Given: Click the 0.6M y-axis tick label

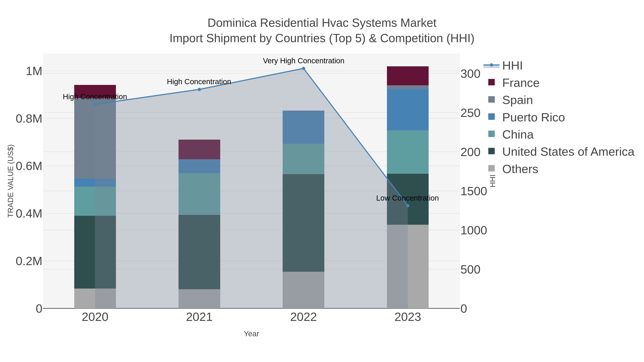Looking at the screenshot, I should click(x=29, y=166).
